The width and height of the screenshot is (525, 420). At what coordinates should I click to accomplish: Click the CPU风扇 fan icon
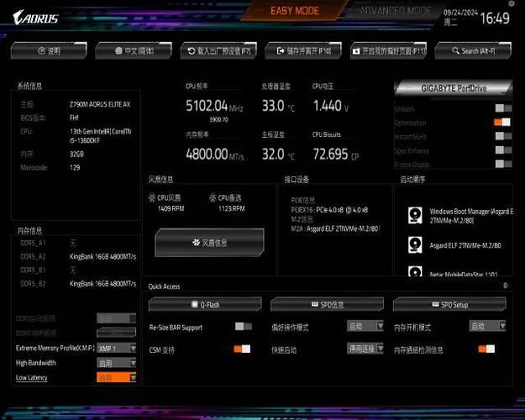(152, 198)
